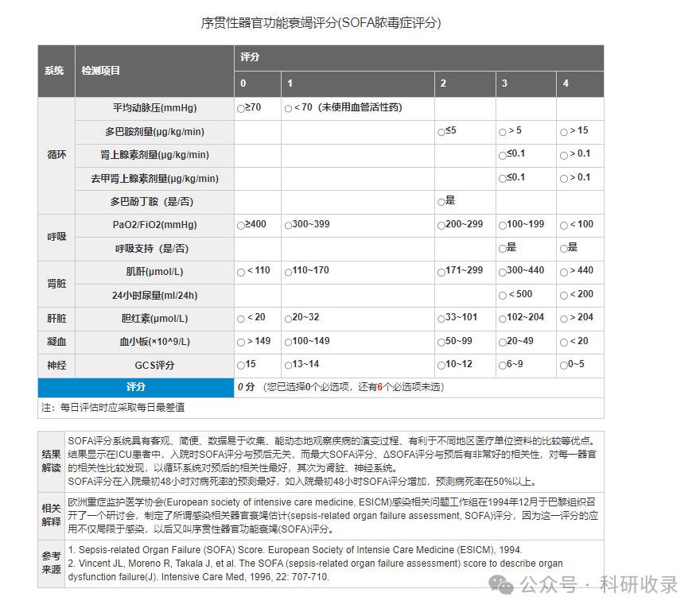Click the 0 分 score result text

(x=246, y=387)
